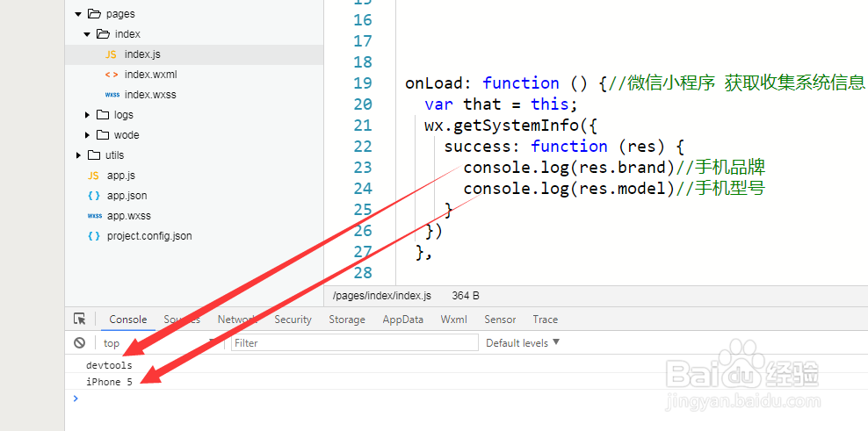This screenshot has height=431, width=868.
Task: Click the wxss icon beside app.wxss
Action: 95,216
